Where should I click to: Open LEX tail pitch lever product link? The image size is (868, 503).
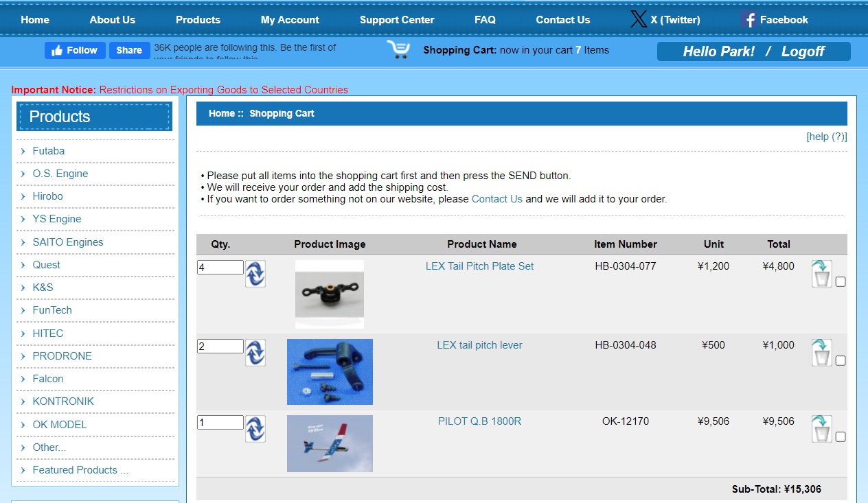479,345
